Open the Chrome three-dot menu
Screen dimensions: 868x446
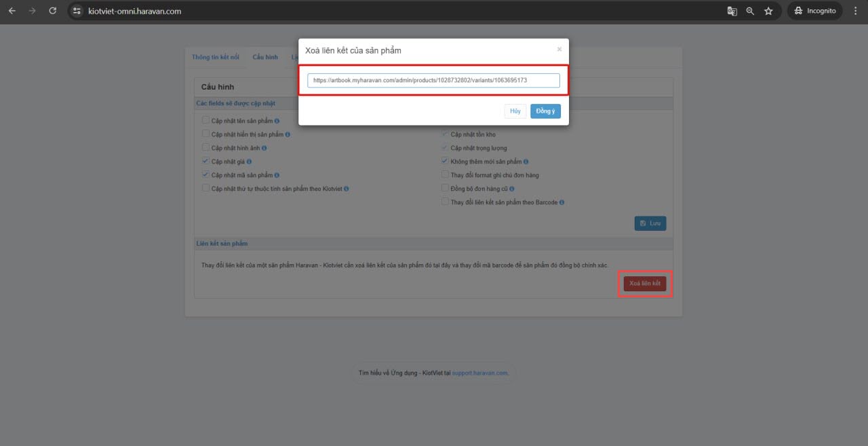tap(854, 11)
